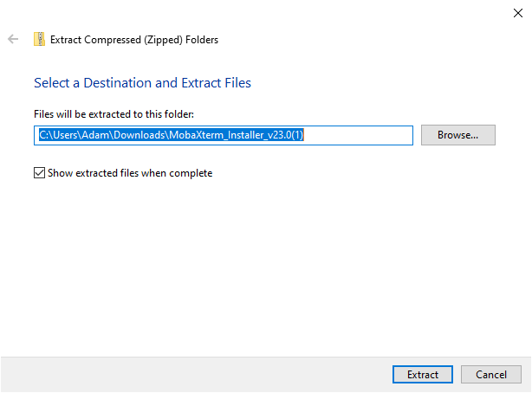
Task: Click 'MobaXterm_Installer_v23.0(1)' in the path
Action: pos(232,135)
